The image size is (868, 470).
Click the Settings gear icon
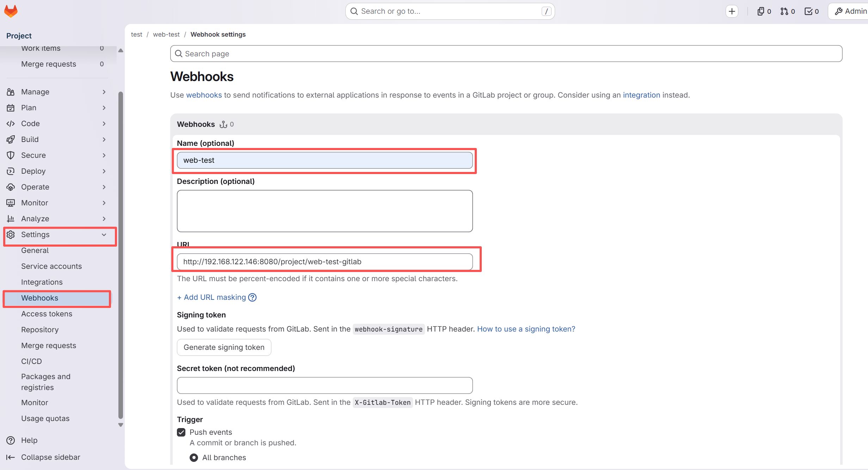[11, 235]
